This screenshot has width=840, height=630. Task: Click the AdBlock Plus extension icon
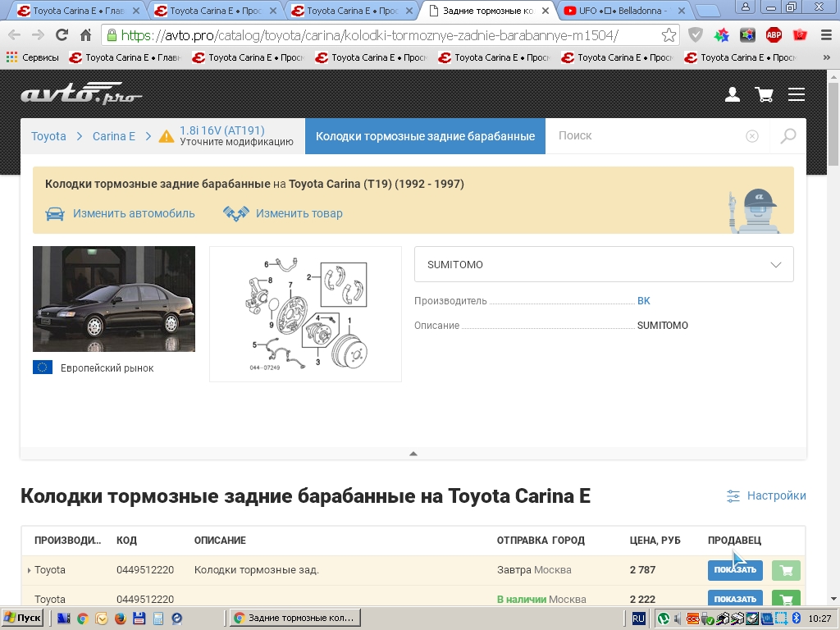tap(774, 35)
